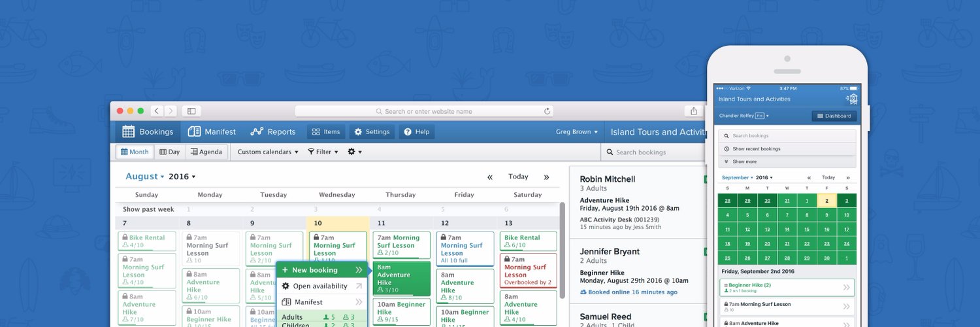Open Thursday 10am Beginner Hike 9/15
Image resolution: width=980 pixels, height=327 pixels.
[401, 312]
